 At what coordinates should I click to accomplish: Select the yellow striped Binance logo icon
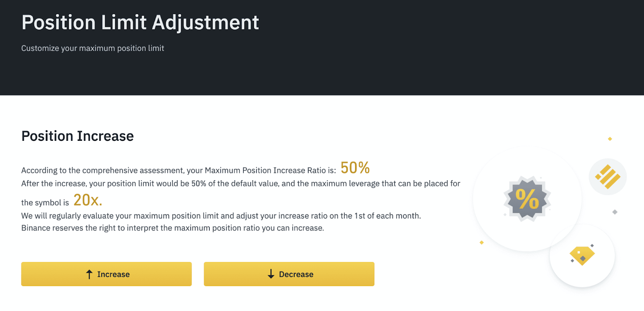(608, 177)
